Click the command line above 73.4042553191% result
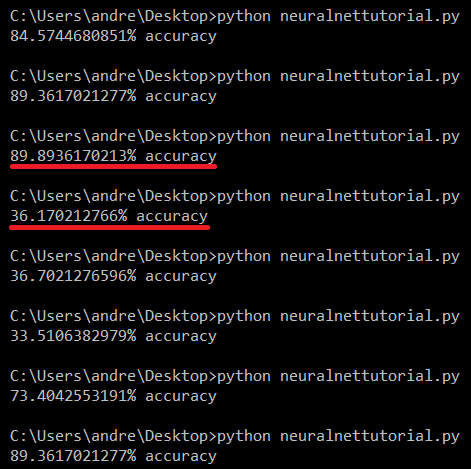 [235, 376]
